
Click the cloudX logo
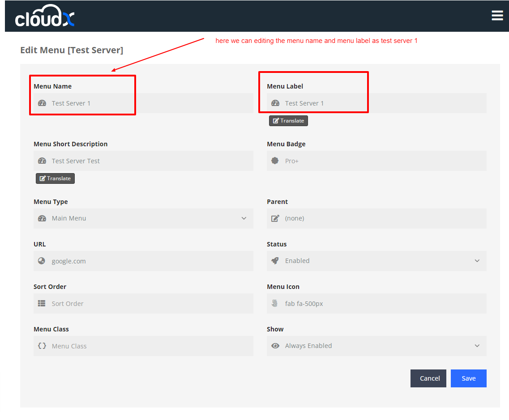[x=45, y=17]
